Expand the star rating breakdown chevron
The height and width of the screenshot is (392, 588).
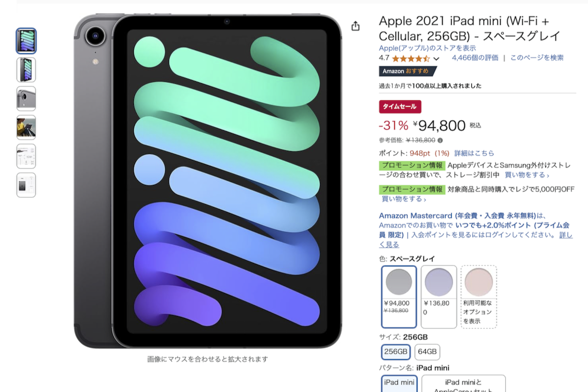coord(437,59)
